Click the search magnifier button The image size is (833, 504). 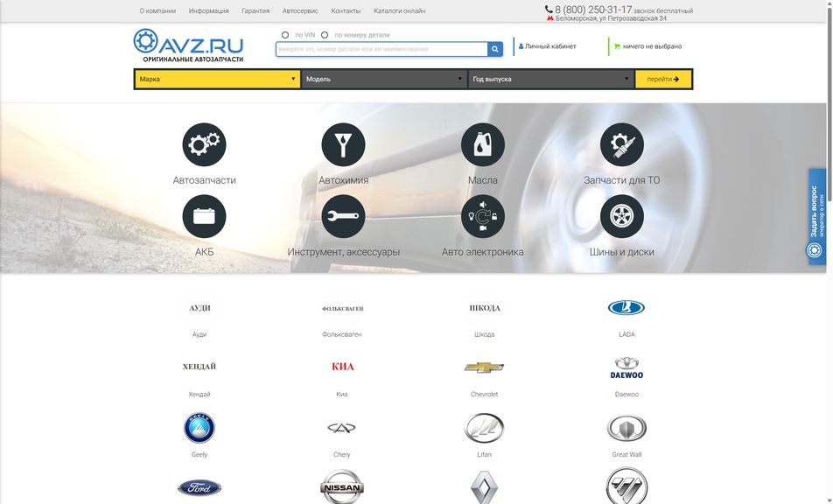coord(495,49)
